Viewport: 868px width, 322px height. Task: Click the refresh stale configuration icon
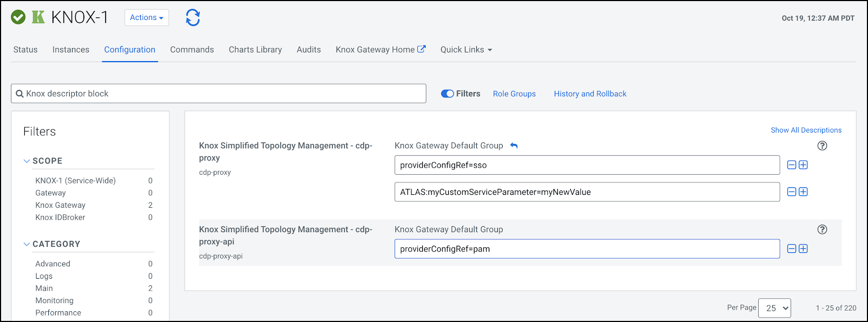point(193,18)
